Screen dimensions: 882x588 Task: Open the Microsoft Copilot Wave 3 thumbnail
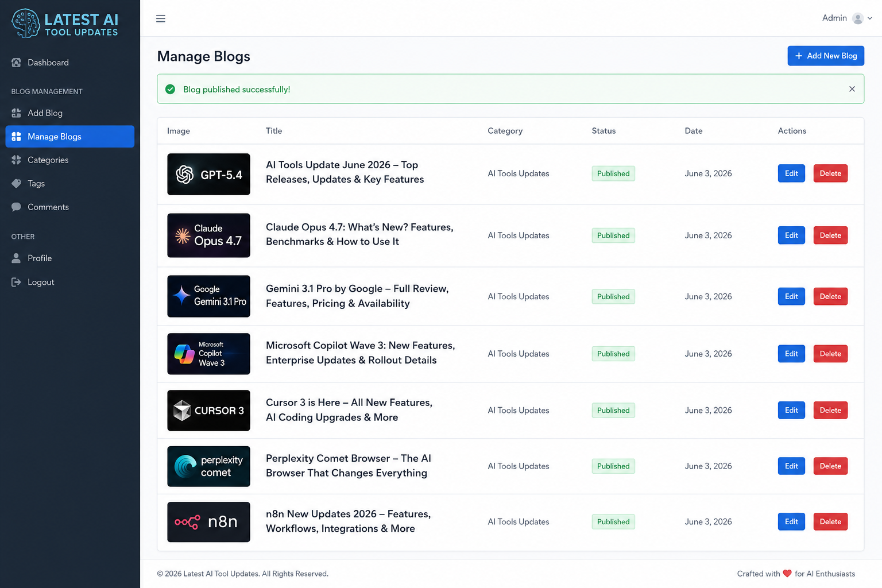(x=208, y=354)
